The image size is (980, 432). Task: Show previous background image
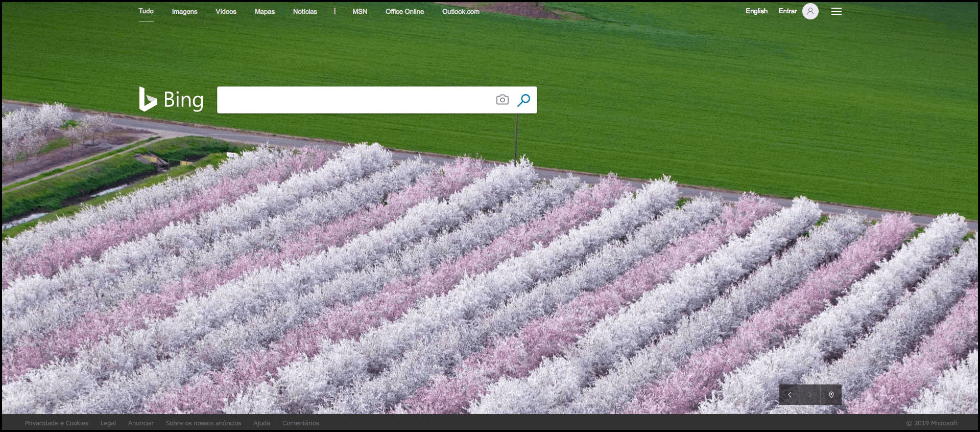(x=790, y=395)
